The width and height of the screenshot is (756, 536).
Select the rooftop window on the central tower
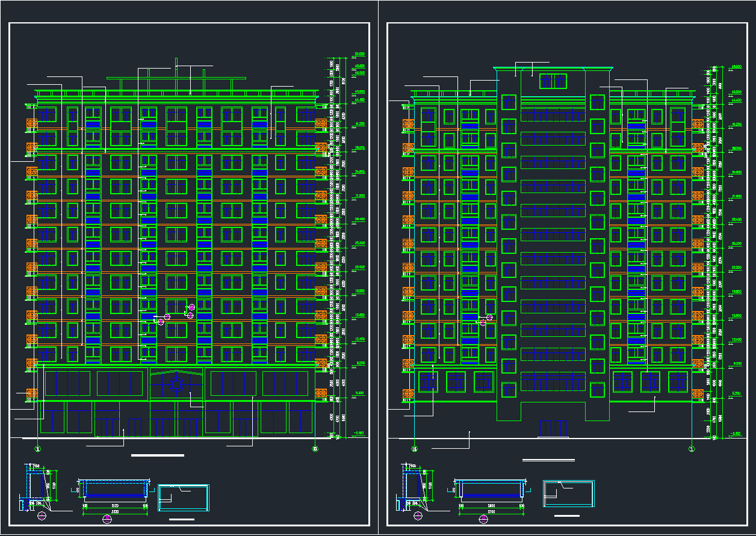(553, 81)
